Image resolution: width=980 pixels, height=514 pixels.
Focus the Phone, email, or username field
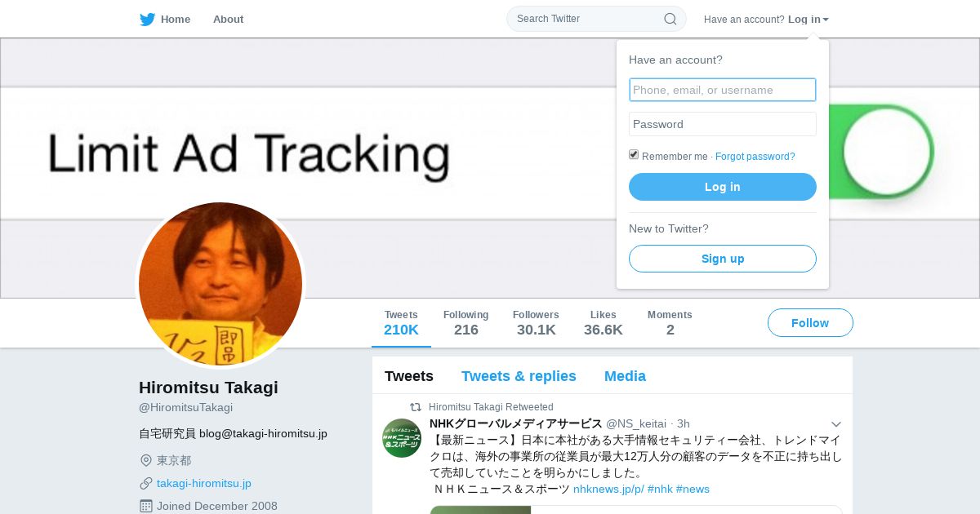pyautogui.click(x=723, y=90)
